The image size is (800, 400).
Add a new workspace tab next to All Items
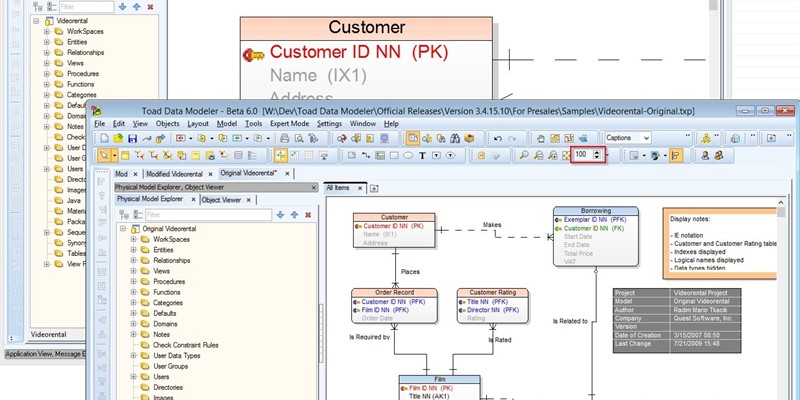(374, 188)
